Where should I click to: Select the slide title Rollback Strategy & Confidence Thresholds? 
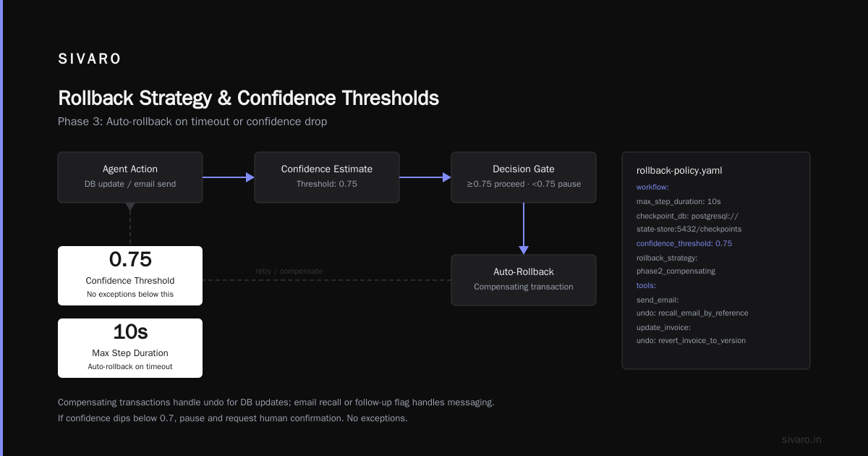(x=248, y=98)
